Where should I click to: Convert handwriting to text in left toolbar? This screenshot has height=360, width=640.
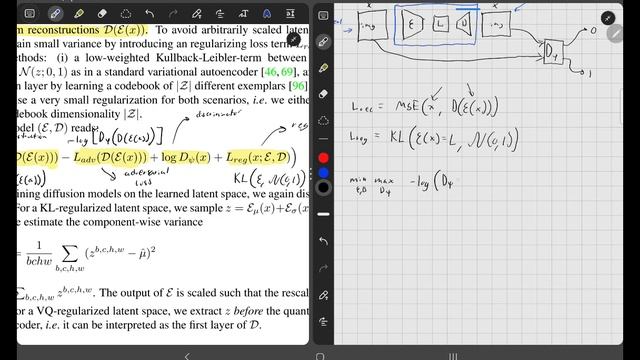pyautogui.click(x=244, y=13)
